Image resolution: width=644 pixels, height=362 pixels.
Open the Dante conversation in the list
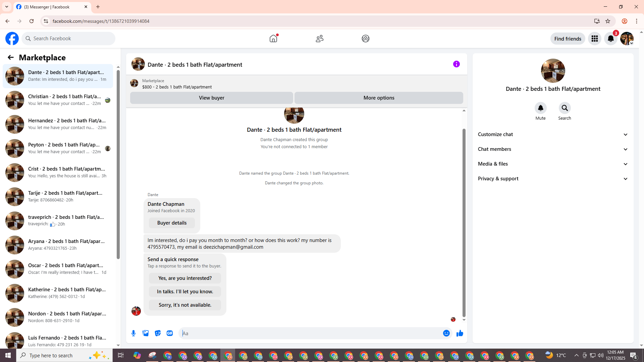58,76
